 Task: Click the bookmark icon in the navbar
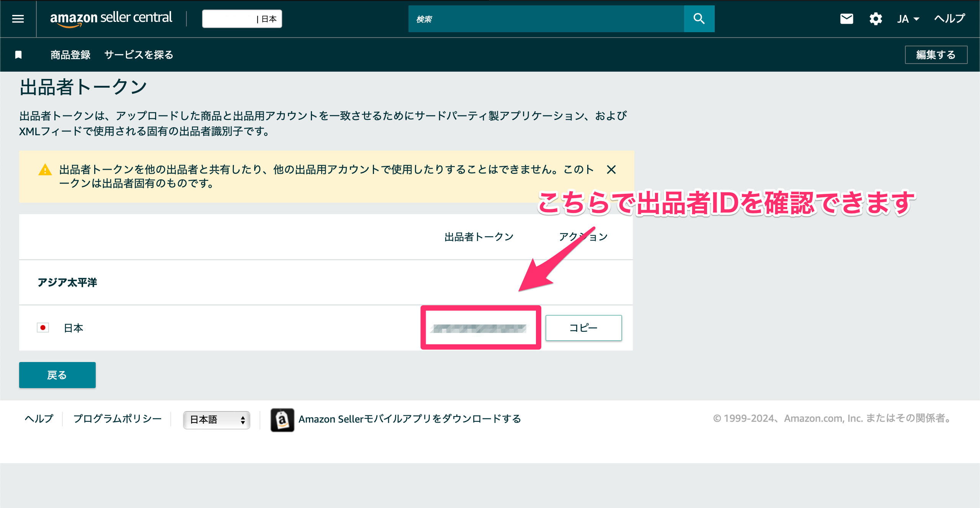[18, 55]
